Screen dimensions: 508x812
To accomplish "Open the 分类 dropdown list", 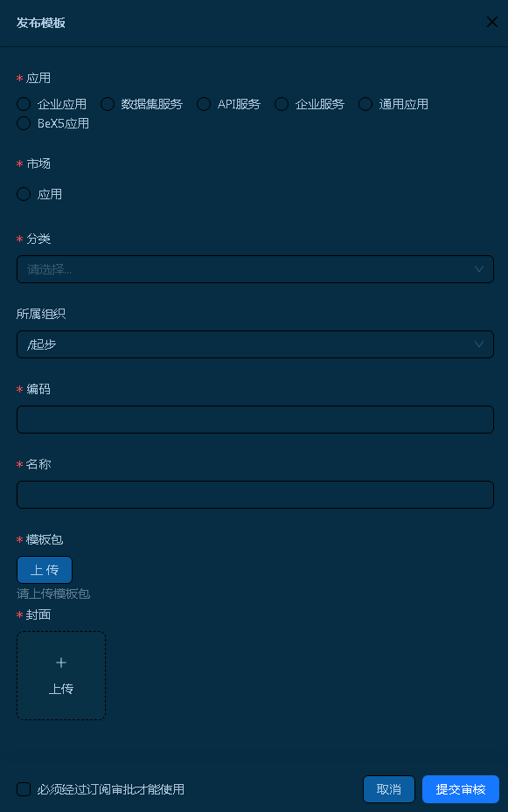I will (254, 269).
